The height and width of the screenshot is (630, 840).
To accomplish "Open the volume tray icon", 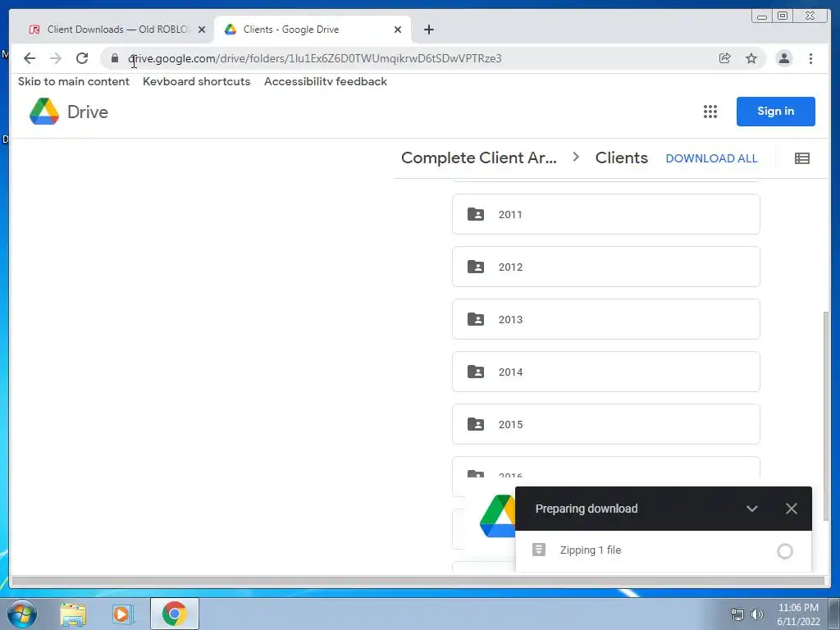I will pos(756,614).
